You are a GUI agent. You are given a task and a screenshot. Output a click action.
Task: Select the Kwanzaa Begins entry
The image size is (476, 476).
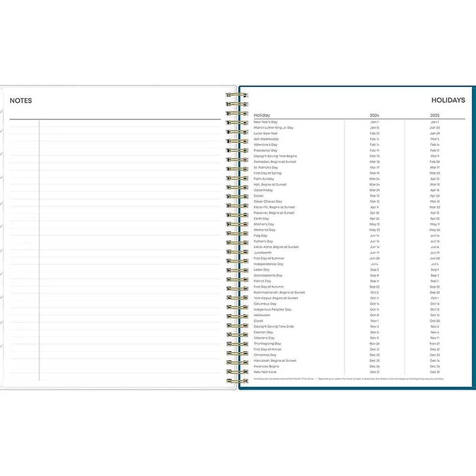266,367
